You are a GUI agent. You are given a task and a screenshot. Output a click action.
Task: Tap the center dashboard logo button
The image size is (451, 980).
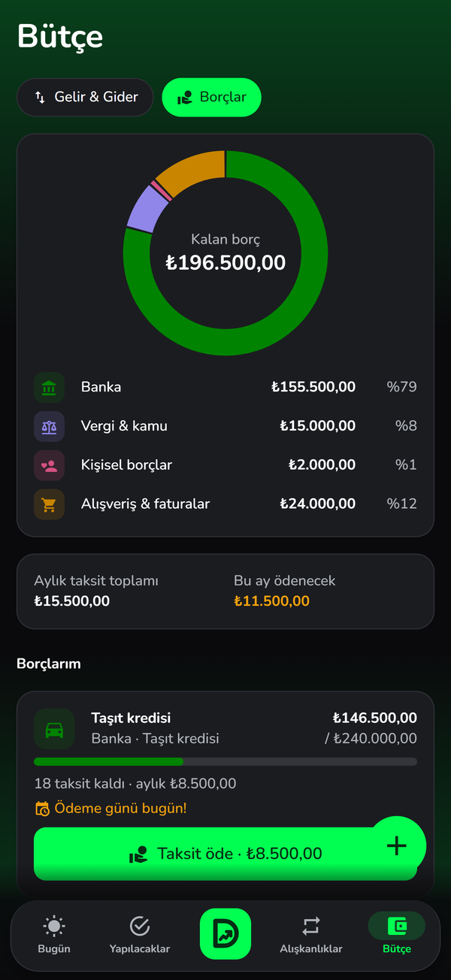[x=225, y=933]
